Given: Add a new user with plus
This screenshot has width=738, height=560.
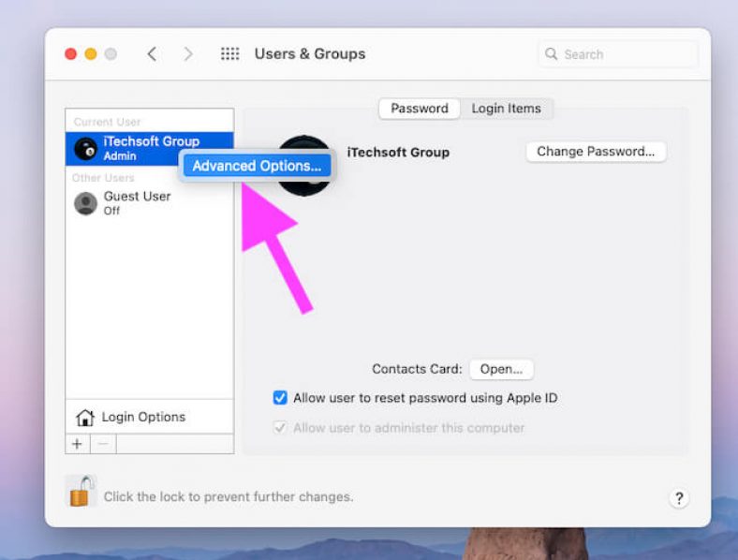Looking at the screenshot, I should click(78, 444).
